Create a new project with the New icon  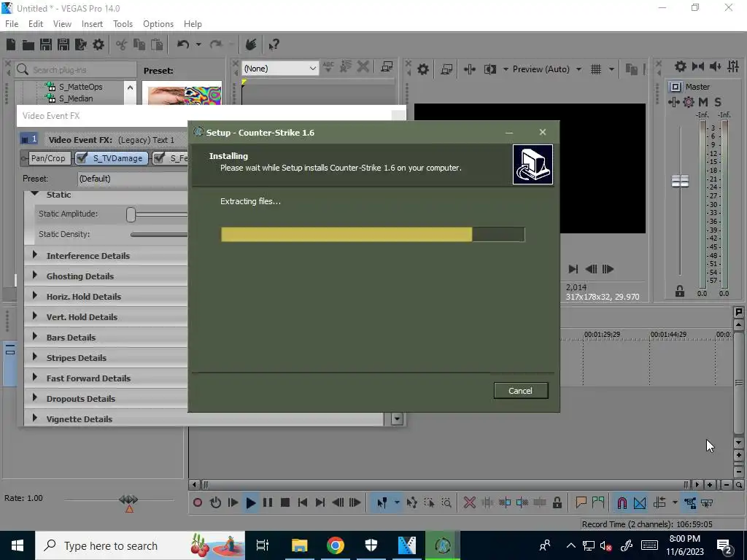pyautogui.click(x=11, y=44)
